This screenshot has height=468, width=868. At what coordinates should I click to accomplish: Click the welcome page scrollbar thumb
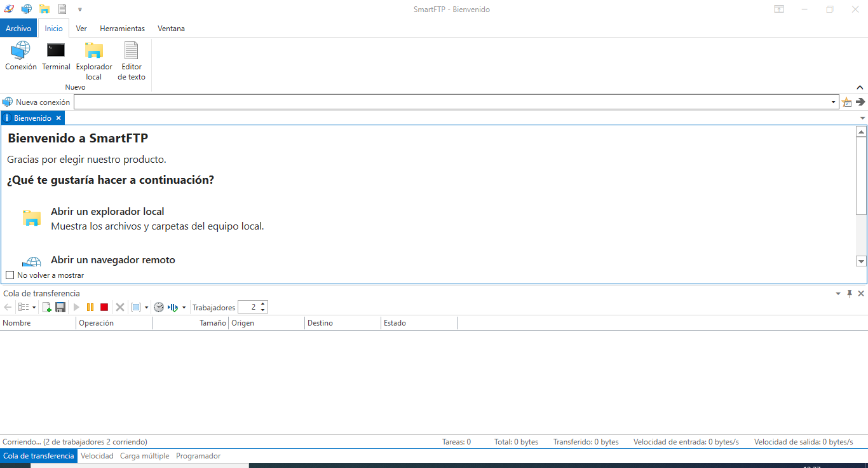pos(862,175)
